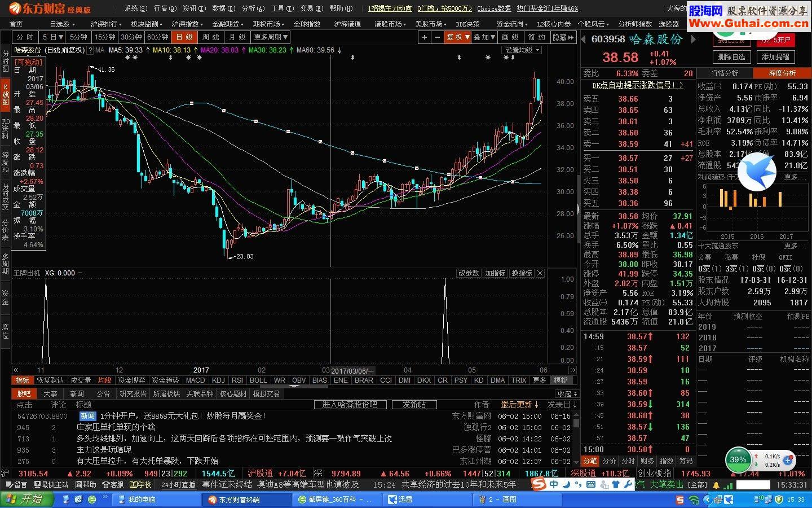Viewport: 812px width, 508px height.
Task: Click the chart panel vertical splitter handle
Action: 579,209
